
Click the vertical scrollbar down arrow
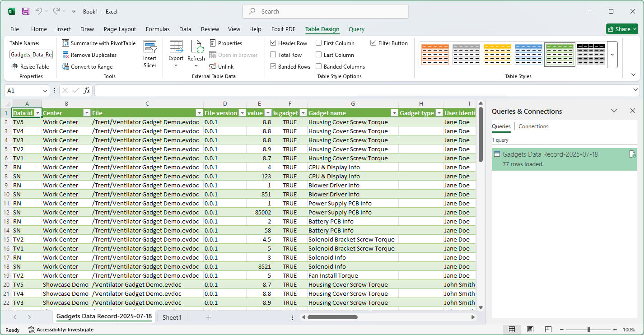481,307
